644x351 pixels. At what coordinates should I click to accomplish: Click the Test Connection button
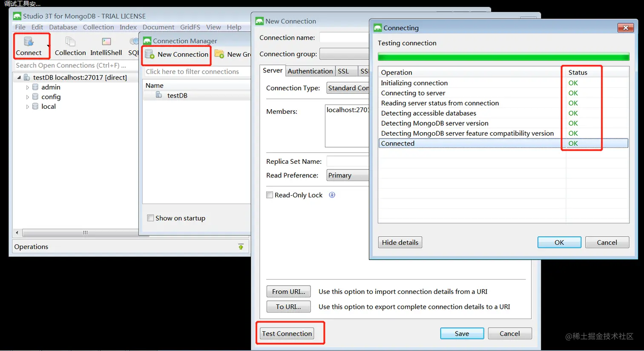click(287, 334)
